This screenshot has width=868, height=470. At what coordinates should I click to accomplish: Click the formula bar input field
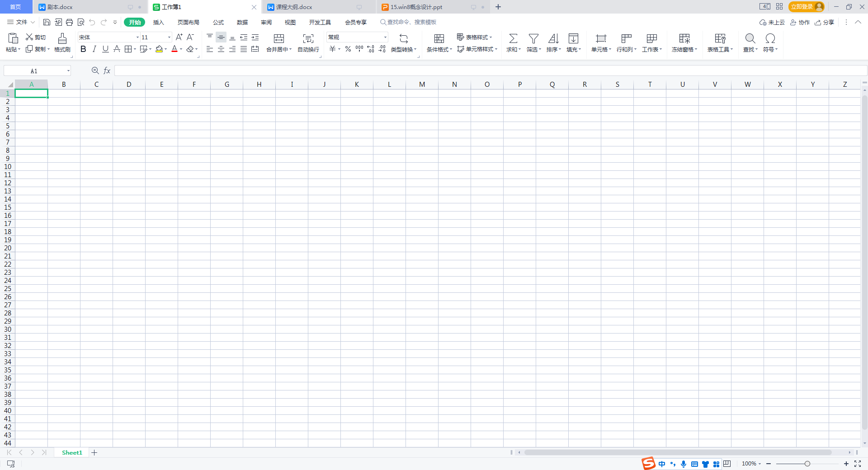491,70
